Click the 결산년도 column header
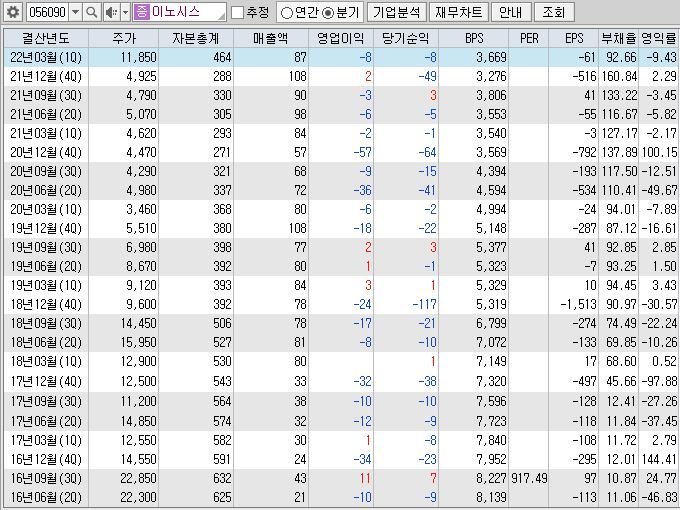Viewport: 680px width, 510px height. point(46,38)
